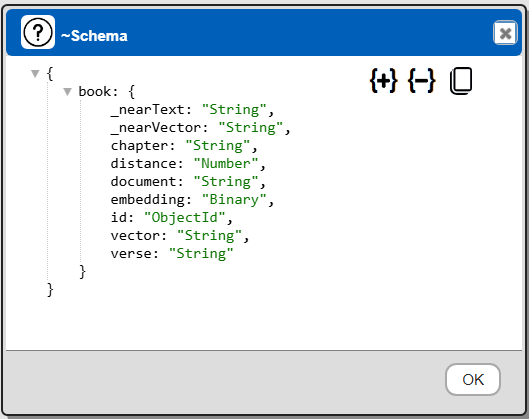Image resolution: width=529 pixels, height=419 pixels.
Task: Click the chapter field name
Action: (x=139, y=146)
